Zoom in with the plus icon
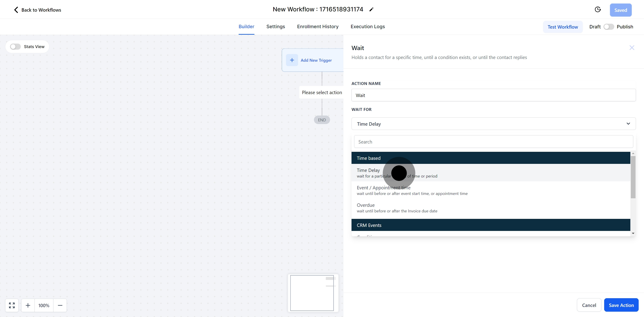644x317 pixels. 28,305
